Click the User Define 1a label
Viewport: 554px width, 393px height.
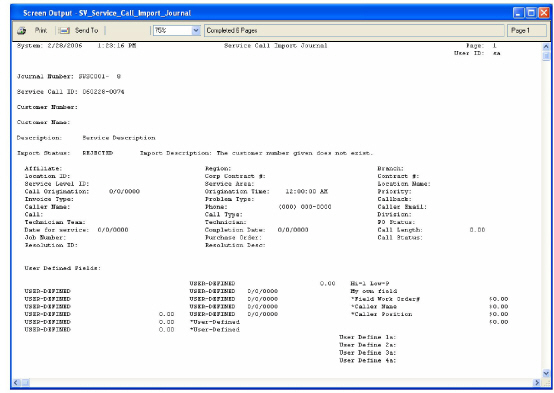click(367, 337)
